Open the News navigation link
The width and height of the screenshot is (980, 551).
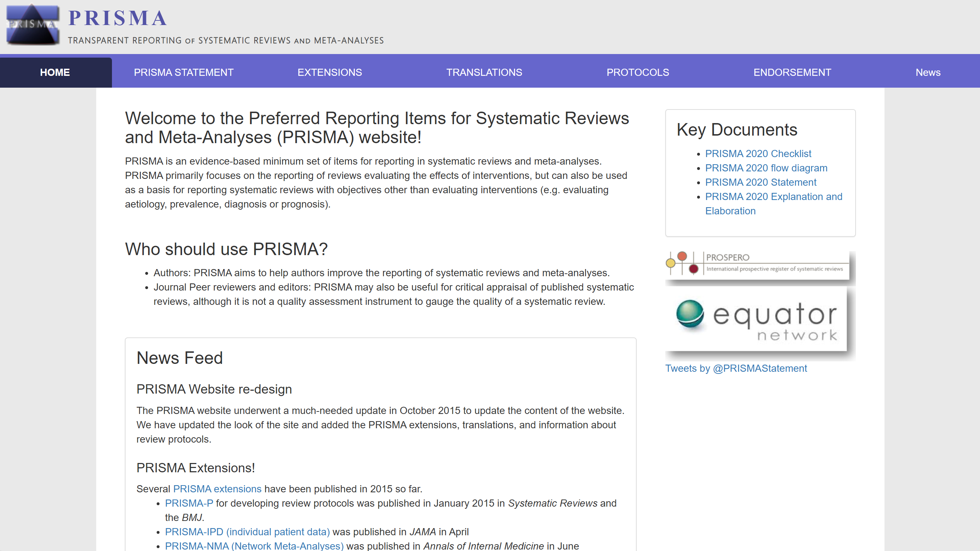[927, 72]
